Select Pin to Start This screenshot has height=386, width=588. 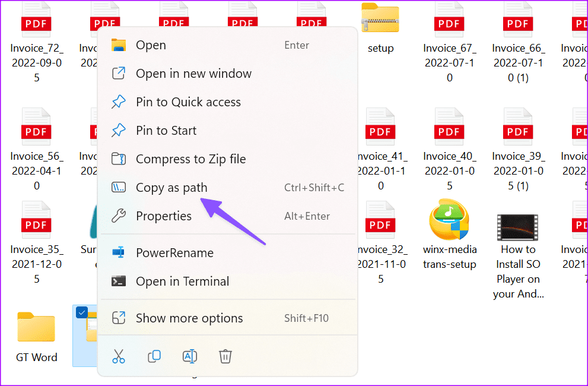(166, 131)
